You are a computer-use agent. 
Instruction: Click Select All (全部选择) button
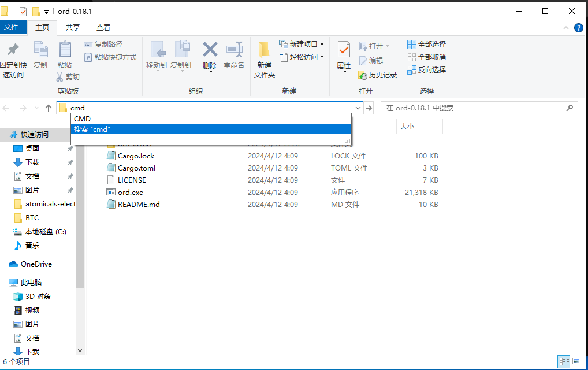click(427, 44)
